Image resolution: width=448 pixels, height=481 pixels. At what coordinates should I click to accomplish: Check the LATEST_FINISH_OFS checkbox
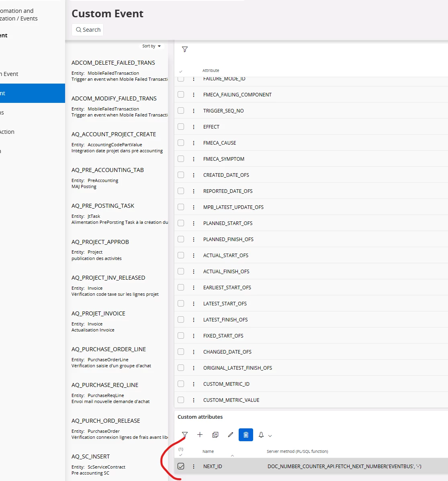[181, 319]
